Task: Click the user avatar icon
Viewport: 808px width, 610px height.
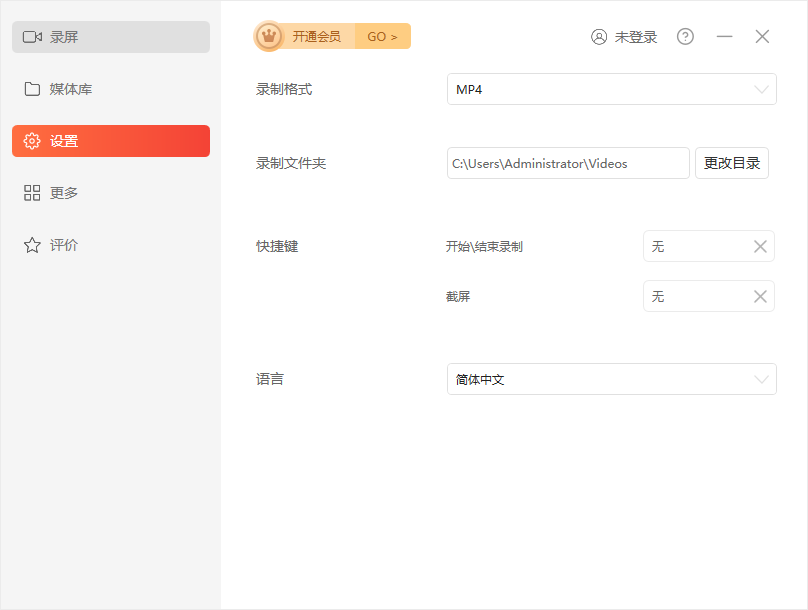Action: pos(599,37)
